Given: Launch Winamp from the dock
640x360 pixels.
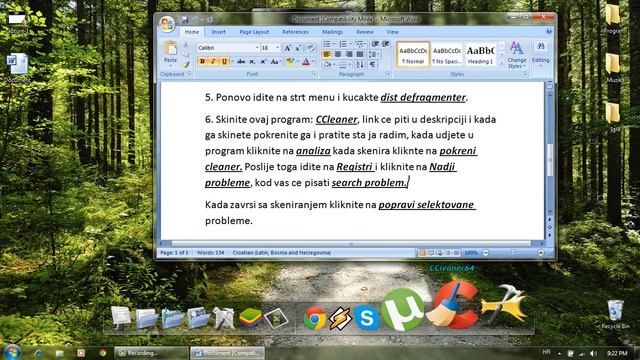Looking at the screenshot, I should pos(340,318).
